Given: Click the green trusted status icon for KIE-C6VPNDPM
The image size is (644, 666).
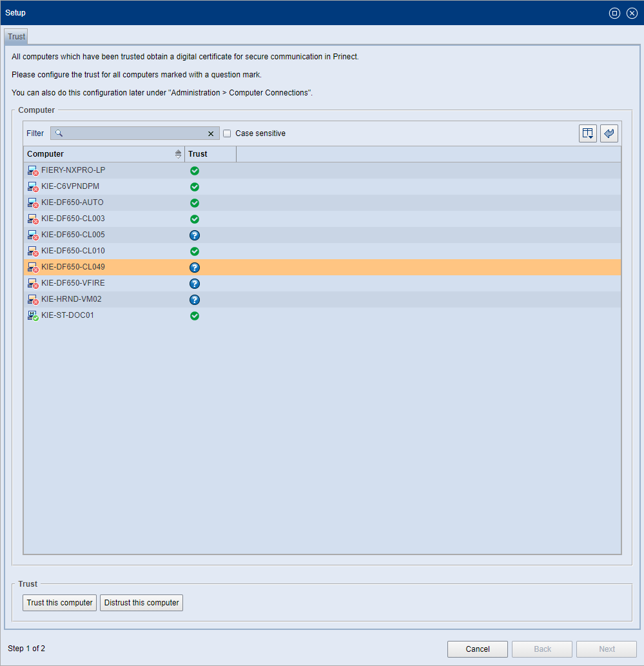Looking at the screenshot, I should [x=194, y=186].
